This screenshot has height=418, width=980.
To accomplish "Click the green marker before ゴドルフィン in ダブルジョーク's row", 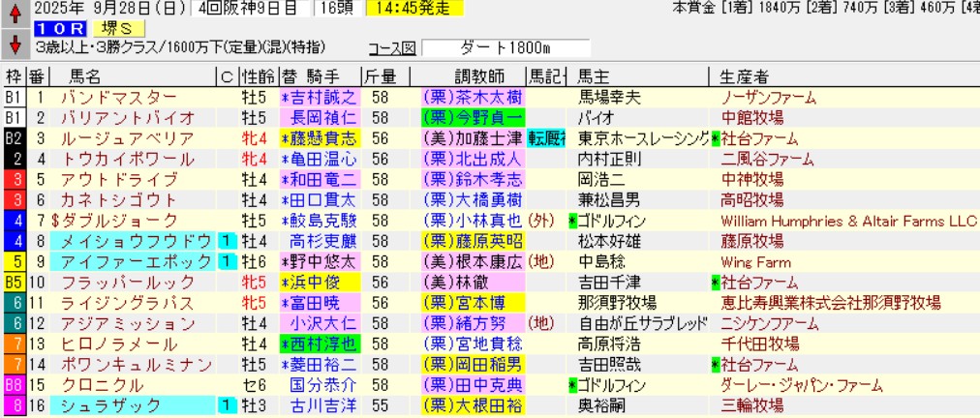I will pos(573,221).
